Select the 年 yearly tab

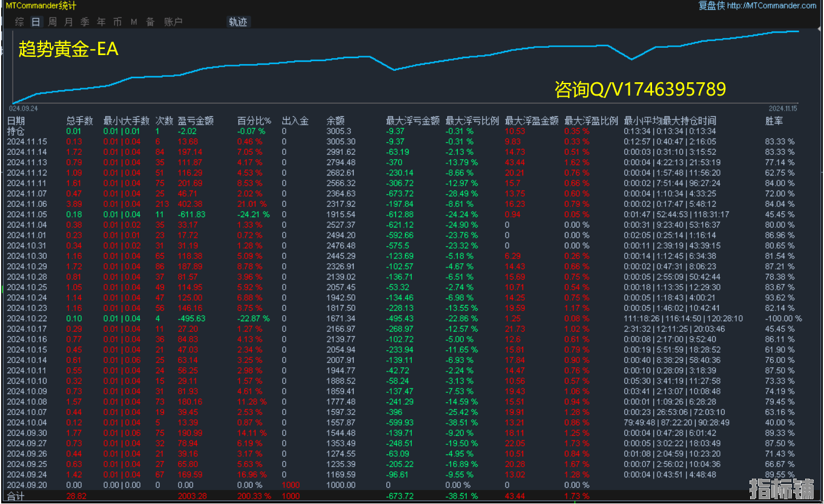[x=101, y=22]
